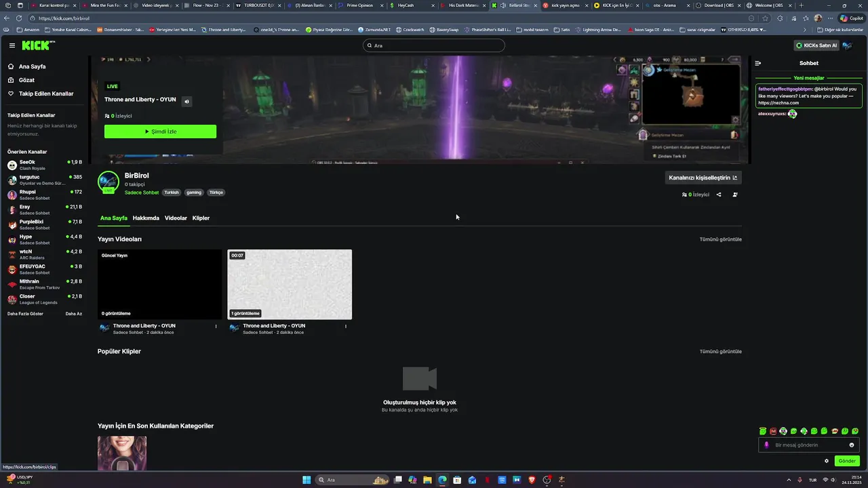Mute the live stream preview speaker icon
The width and height of the screenshot is (868, 488).
[x=186, y=102]
